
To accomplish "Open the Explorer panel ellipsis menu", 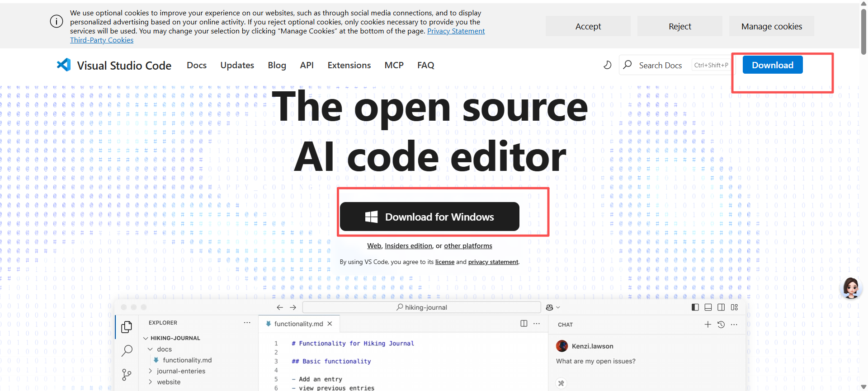I will [x=247, y=323].
